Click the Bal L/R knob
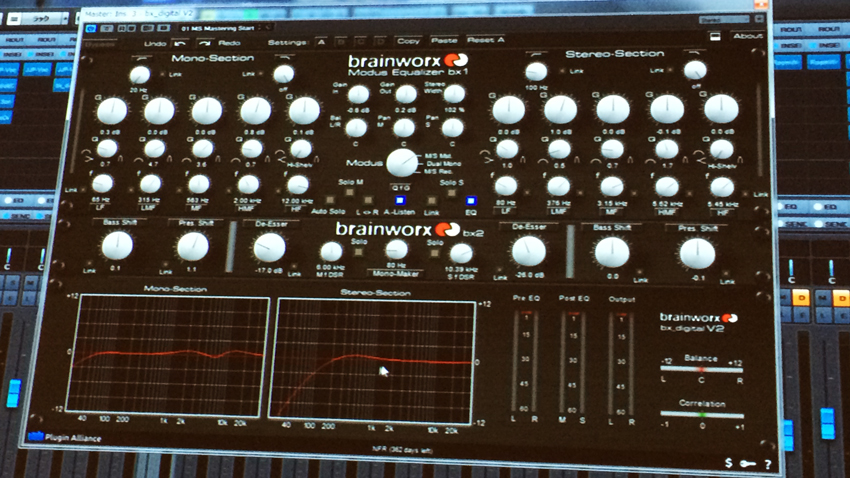 356,128
